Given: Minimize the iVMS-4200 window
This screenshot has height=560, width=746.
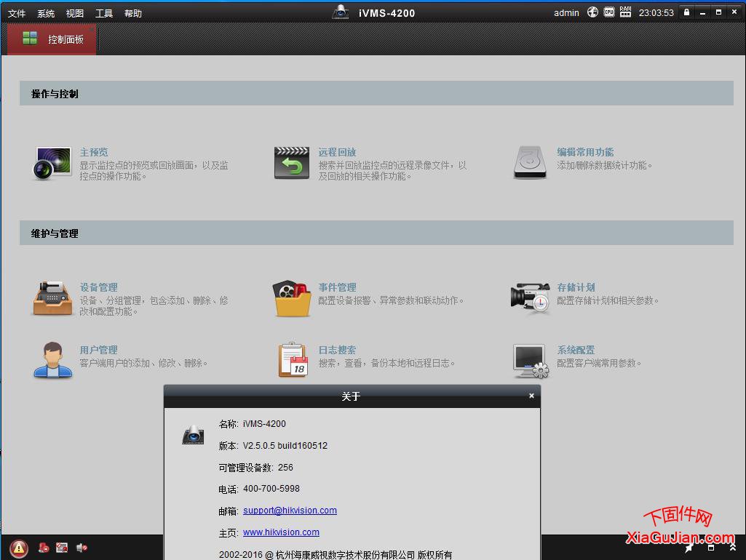Looking at the screenshot, I should (702, 13).
